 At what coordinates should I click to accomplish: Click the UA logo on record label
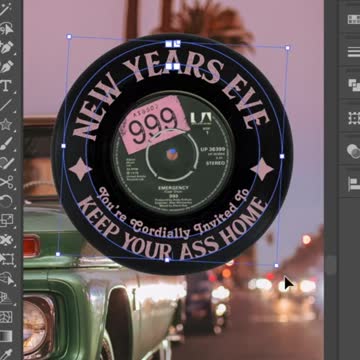201,118
